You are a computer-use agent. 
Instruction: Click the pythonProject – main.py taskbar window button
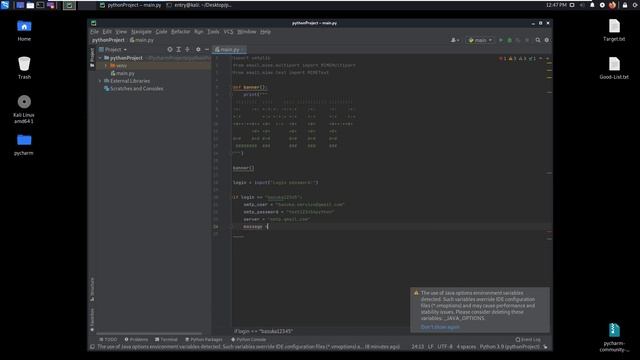pos(130,5)
